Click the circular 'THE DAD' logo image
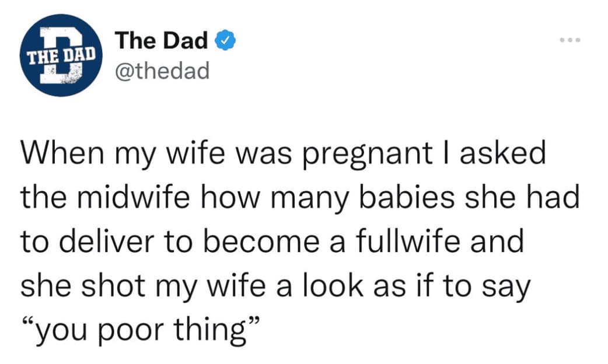 [60, 55]
